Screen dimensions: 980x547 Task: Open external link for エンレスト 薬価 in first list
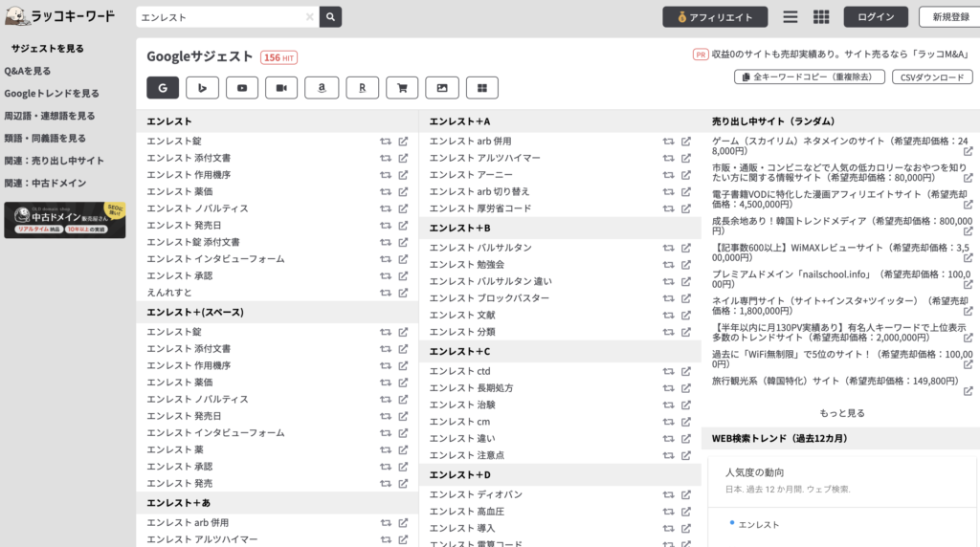pos(403,191)
